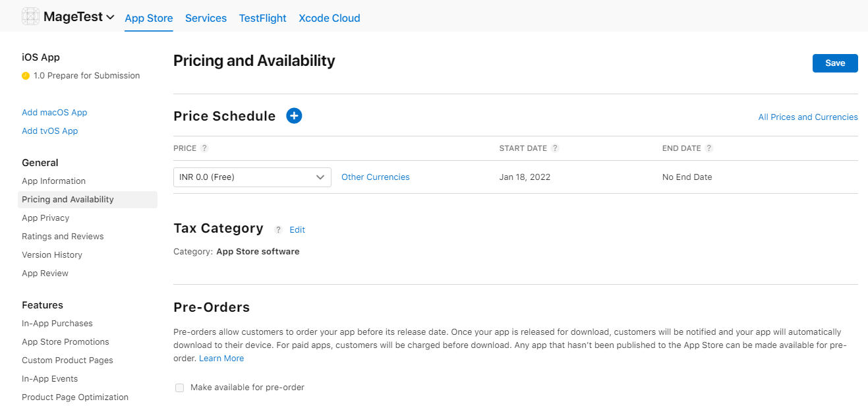This screenshot has height=406, width=868.
Task: Edit the Tax Category
Action: tap(297, 229)
